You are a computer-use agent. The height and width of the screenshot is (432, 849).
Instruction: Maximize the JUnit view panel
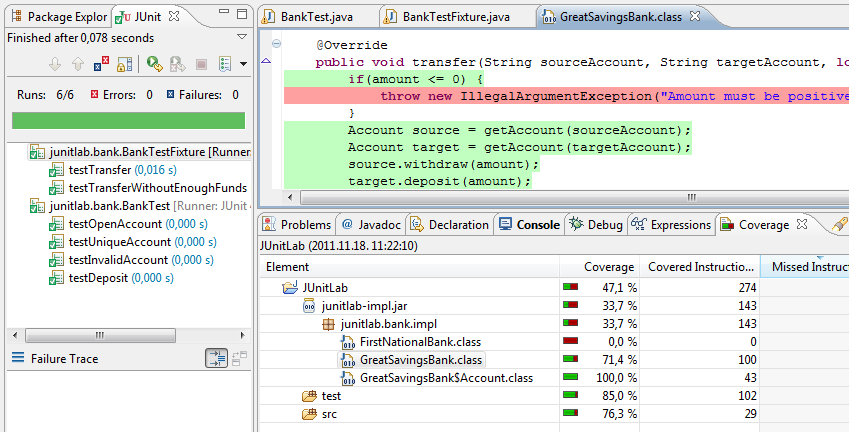click(x=242, y=14)
